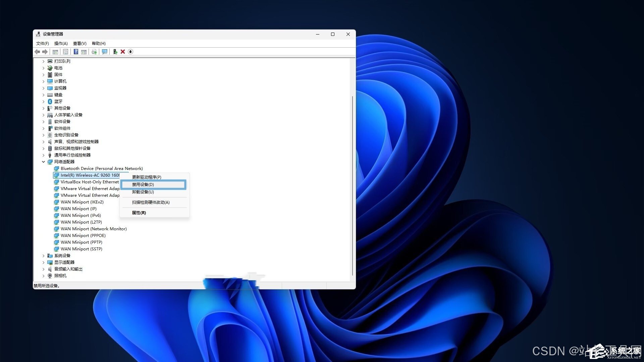Click the back arrow toolbar icon
This screenshot has width=644, height=362.
click(37, 52)
